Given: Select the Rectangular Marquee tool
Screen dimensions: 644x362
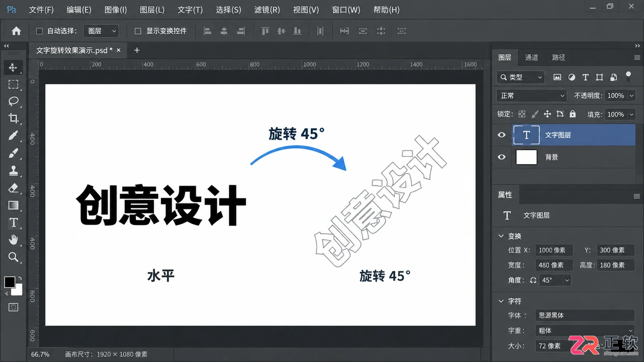Looking at the screenshot, I should coord(13,84).
